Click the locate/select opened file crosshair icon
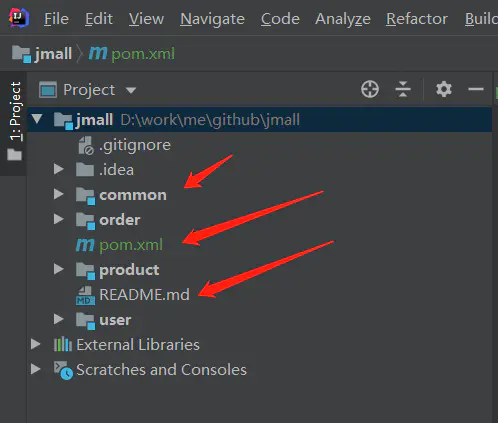 [370, 89]
